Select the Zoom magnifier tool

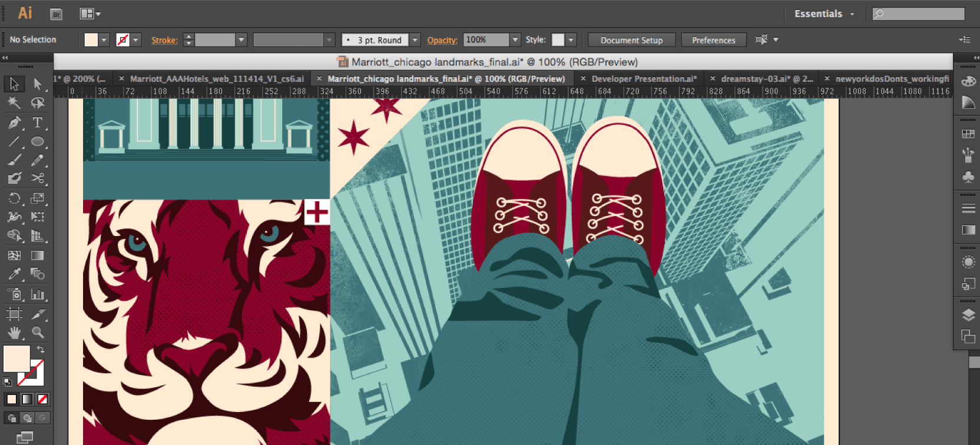tap(38, 333)
